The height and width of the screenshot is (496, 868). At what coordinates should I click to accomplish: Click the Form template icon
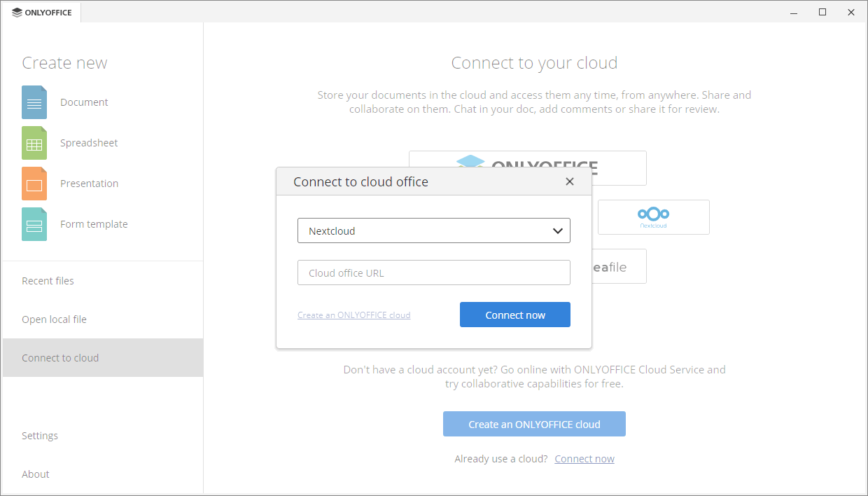(34, 224)
